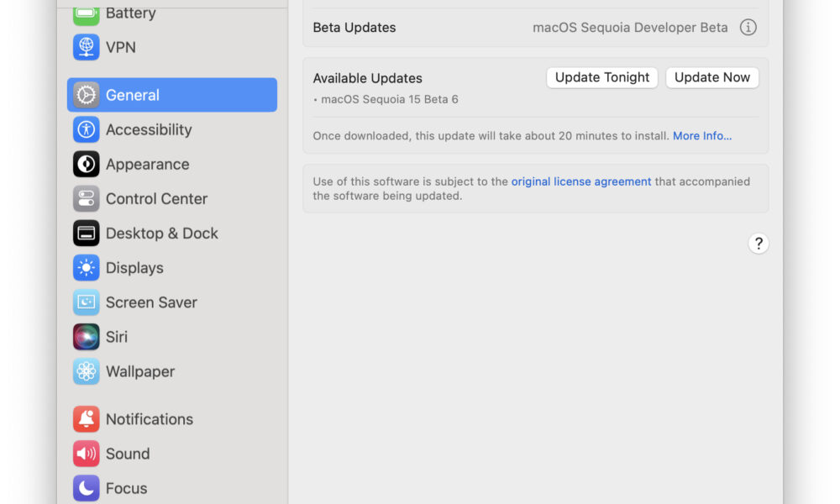
Task: Select the Notifications bell icon
Action: tap(87, 419)
